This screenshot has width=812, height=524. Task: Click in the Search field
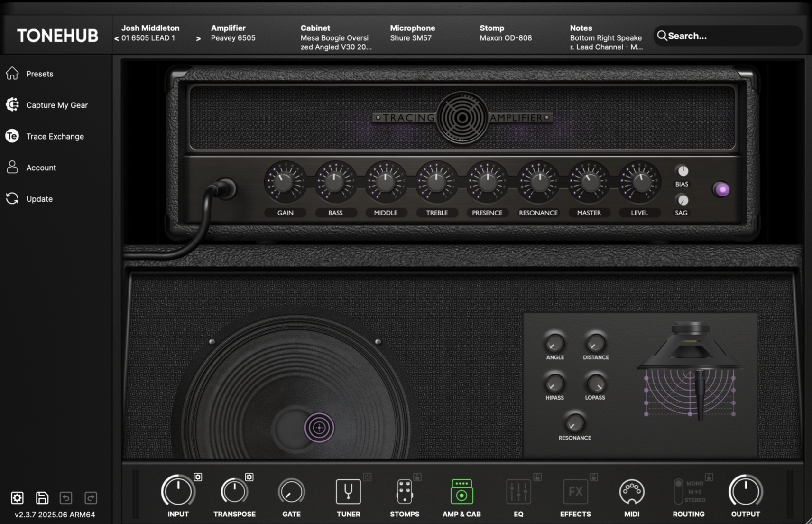point(728,36)
